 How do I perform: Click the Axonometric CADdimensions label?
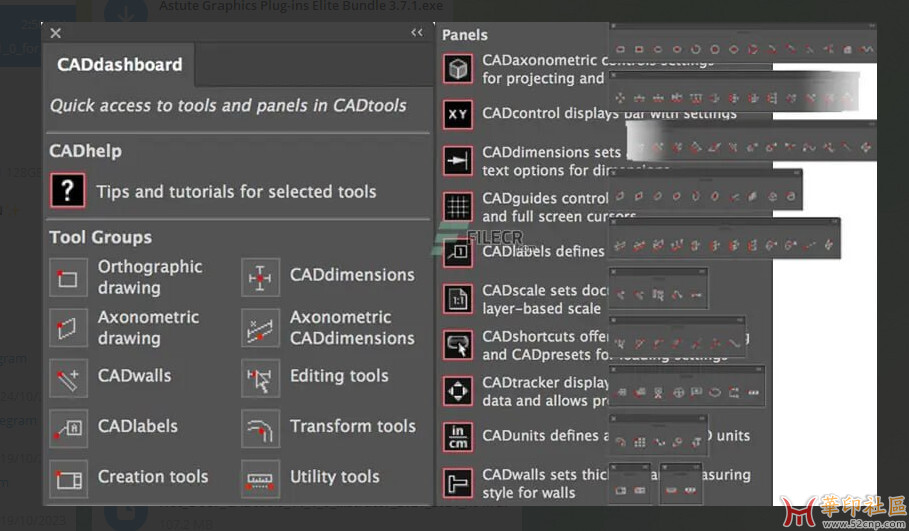(352, 328)
